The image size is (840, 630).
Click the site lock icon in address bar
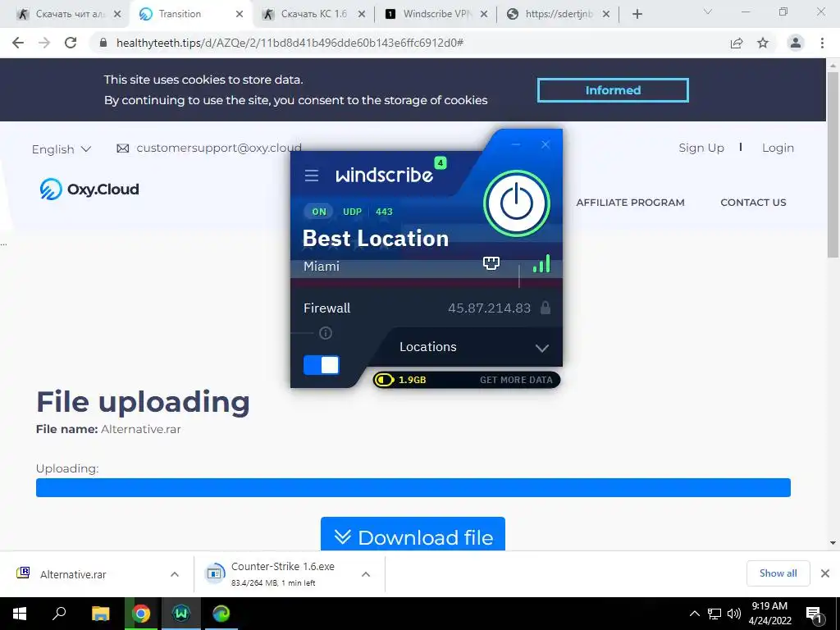(x=103, y=43)
